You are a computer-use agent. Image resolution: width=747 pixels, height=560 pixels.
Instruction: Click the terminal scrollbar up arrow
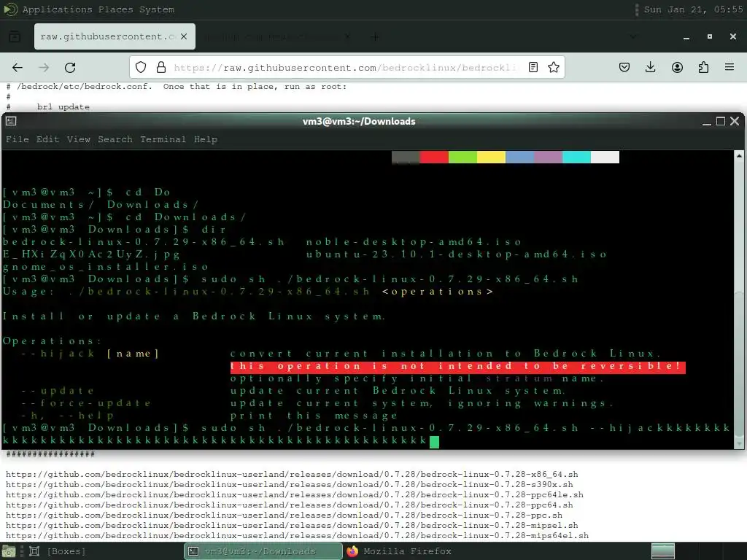739,155
